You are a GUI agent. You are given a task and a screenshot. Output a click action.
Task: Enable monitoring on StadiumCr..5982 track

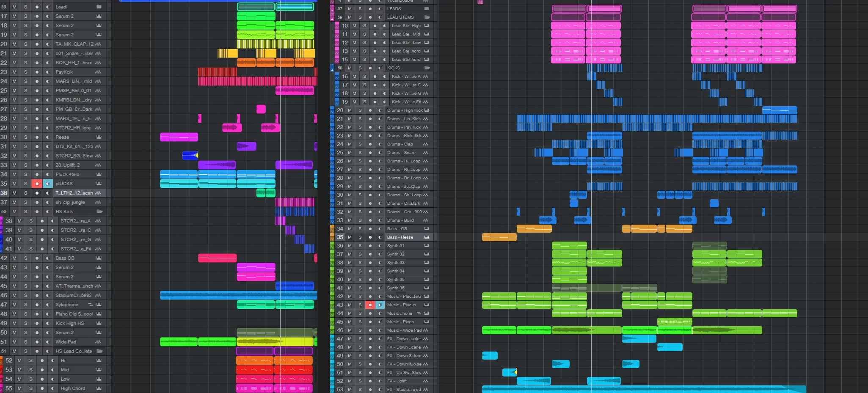point(47,295)
